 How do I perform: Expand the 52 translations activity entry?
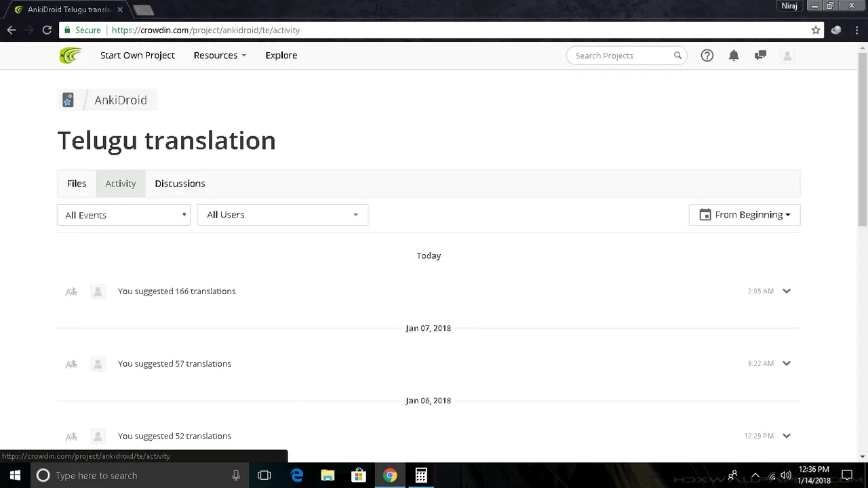787,436
